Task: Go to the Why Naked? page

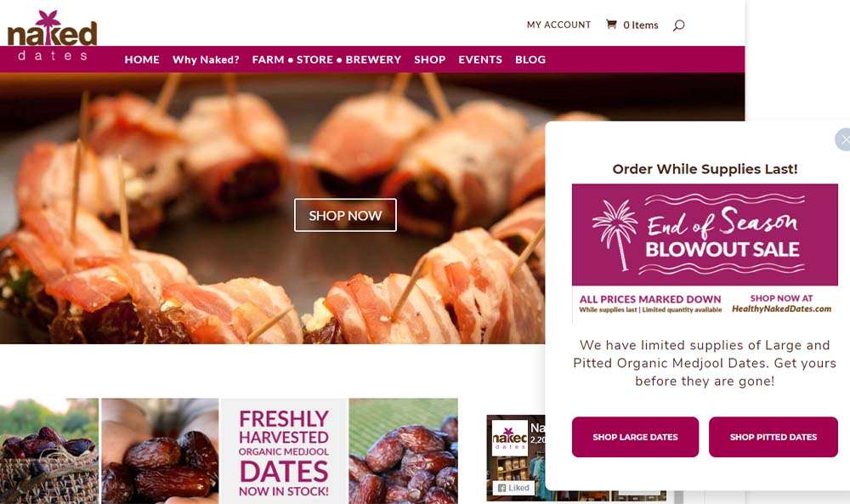Action: pyautogui.click(x=206, y=59)
